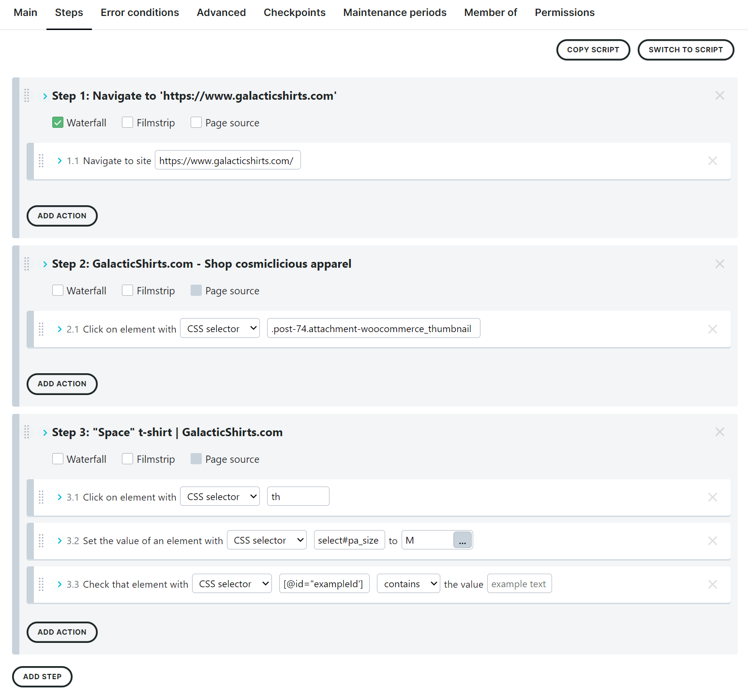
Task: Open the ellipsis button next to value M
Action: (x=463, y=540)
